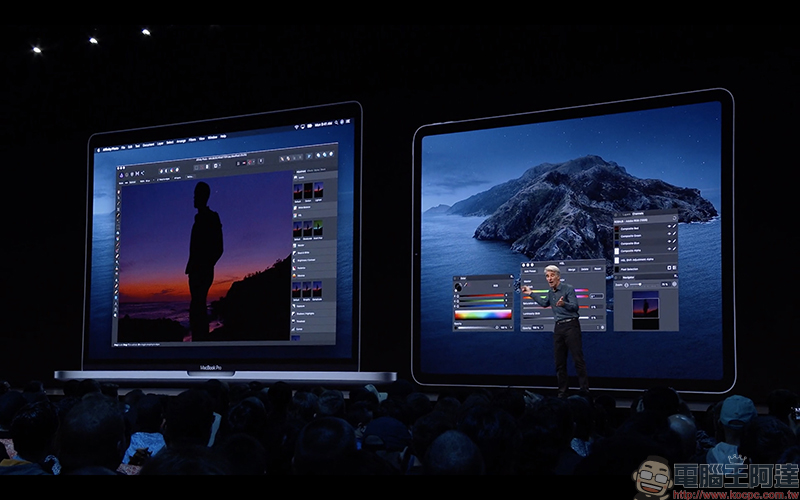Click the edit pencil for Composite Red
800x500 pixels.
coord(674,226)
